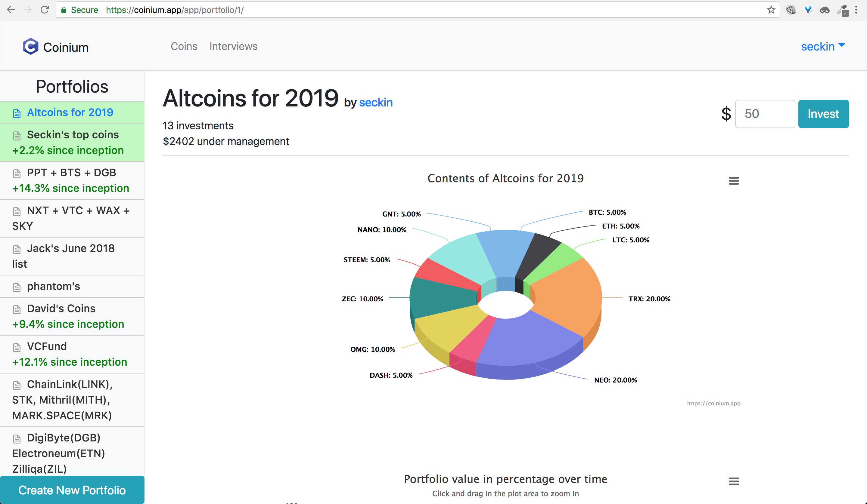Bookmark this page with the star icon
The image size is (867, 504).
771,10
